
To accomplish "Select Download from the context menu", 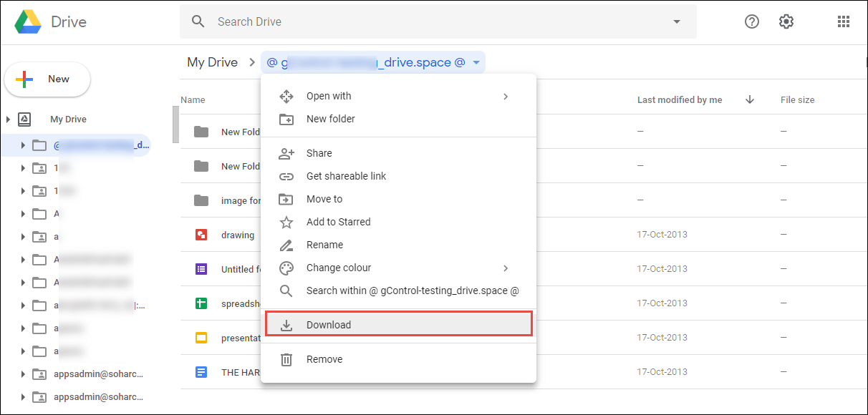I will point(329,325).
